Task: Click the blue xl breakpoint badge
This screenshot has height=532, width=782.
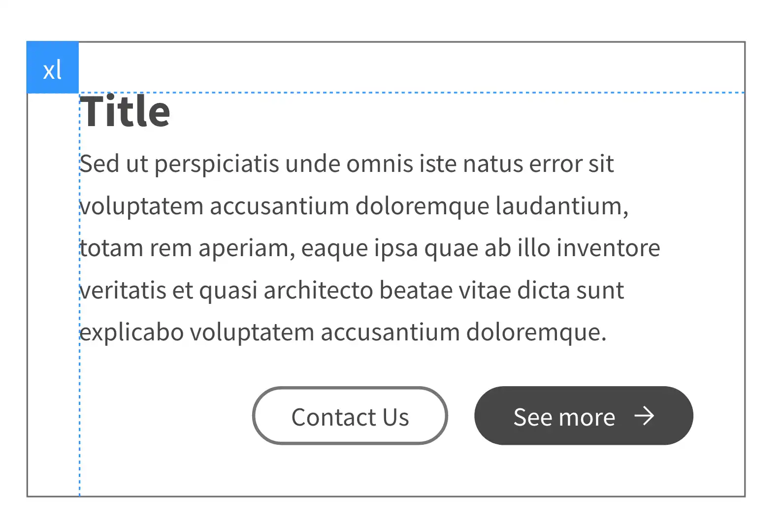Action: 53,67
